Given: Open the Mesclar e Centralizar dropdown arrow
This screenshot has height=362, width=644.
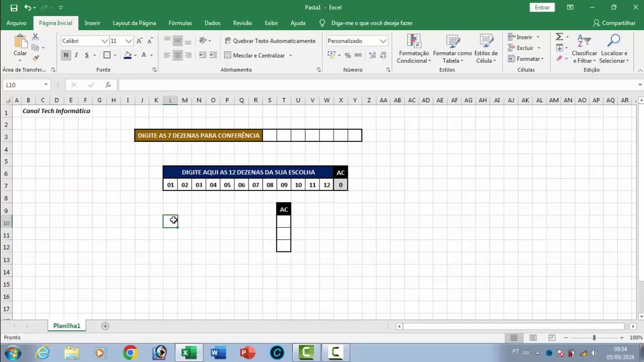Looking at the screenshot, I should coord(290,55).
